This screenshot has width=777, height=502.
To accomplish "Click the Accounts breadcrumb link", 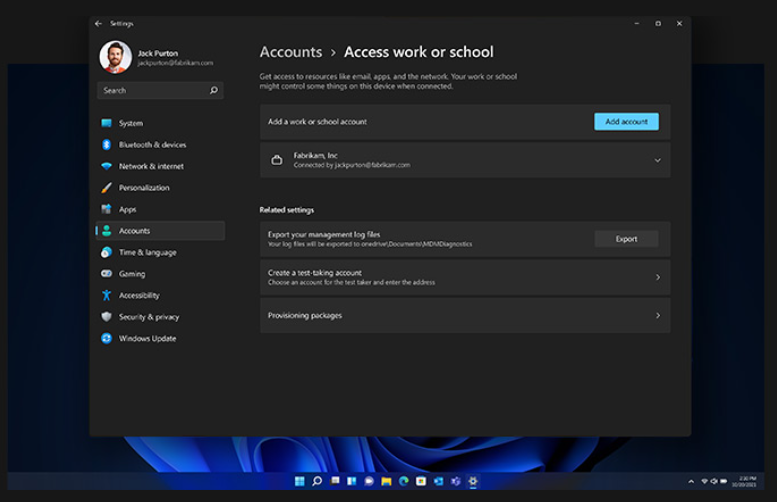I will (290, 52).
